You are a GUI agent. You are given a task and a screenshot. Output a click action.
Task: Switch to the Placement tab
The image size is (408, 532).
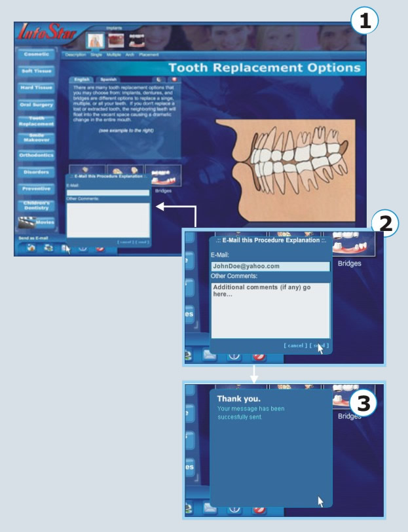pyautogui.click(x=149, y=54)
